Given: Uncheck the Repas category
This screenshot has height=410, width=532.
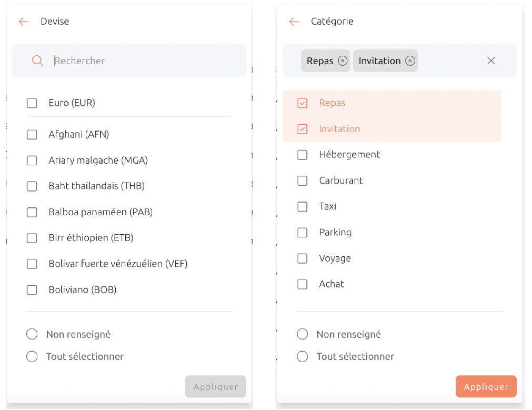Looking at the screenshot, I should click(302, 103).
